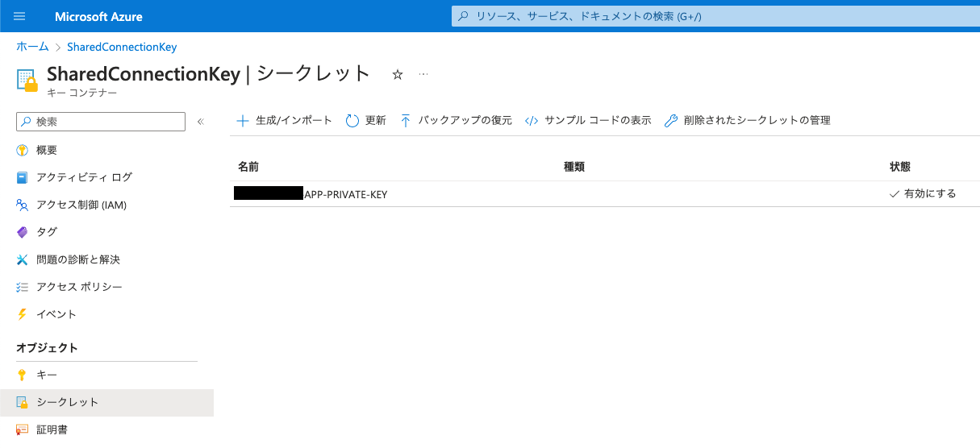Click the 概要 overview icon

[x=23, y=151]
